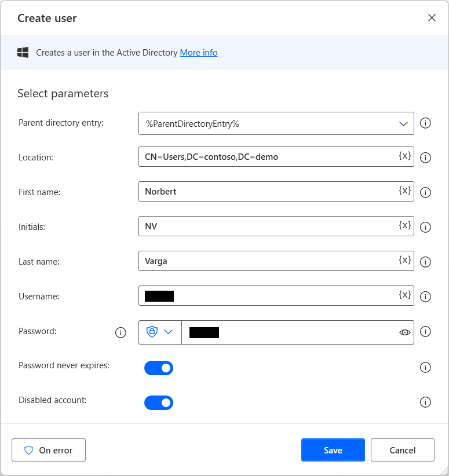Image resolution: width=449 pixels, height=476 pixels.
Task: Click the Cancel button
Action: 403,450
